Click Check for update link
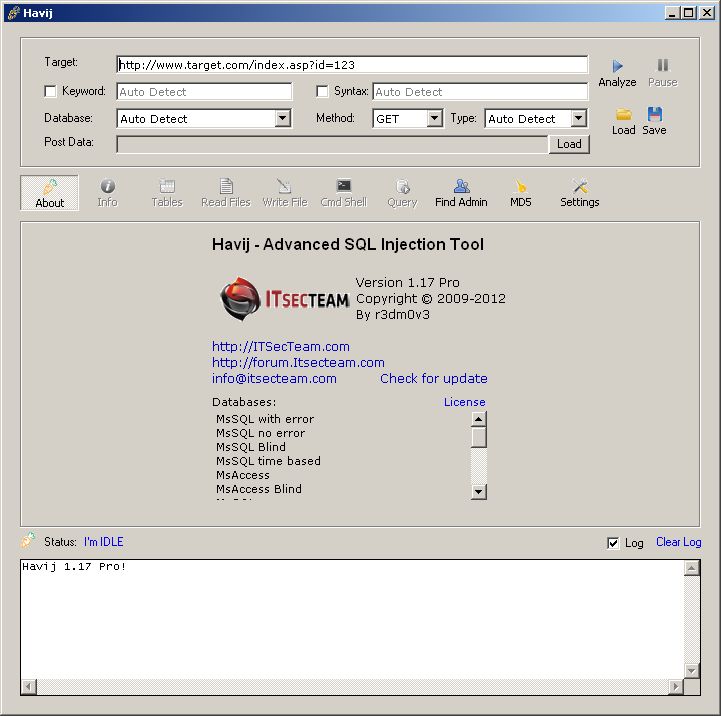 tap(434, 378)
